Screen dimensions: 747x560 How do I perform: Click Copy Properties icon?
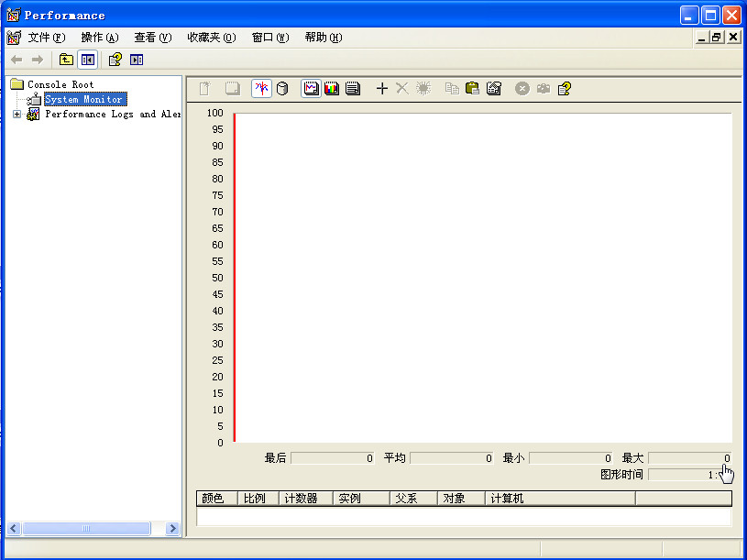452,89
